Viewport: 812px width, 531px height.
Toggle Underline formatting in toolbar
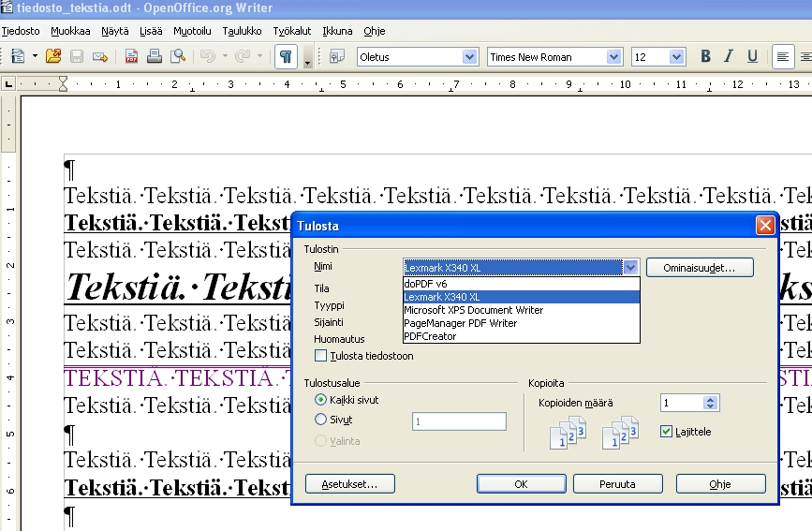[752, 56]
